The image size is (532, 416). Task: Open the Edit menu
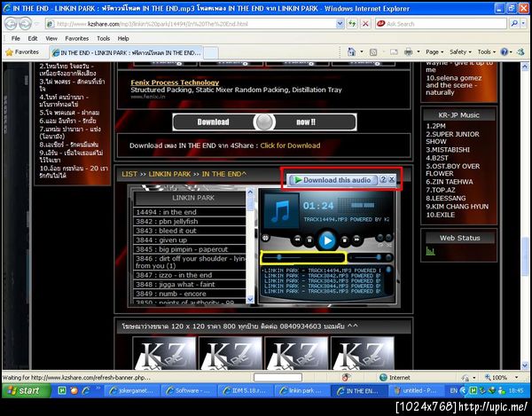click(x=33, y=38)
